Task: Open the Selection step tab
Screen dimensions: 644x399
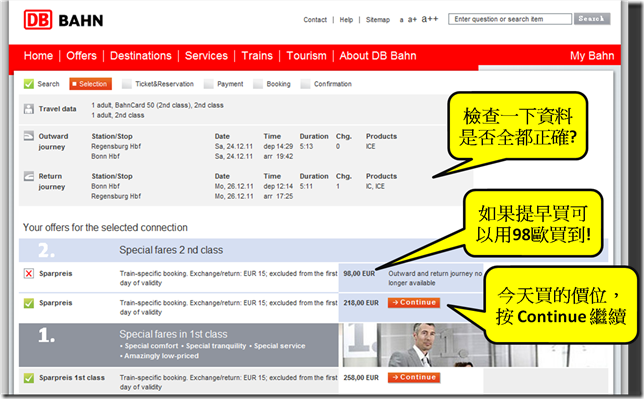Action: (90, 84)
